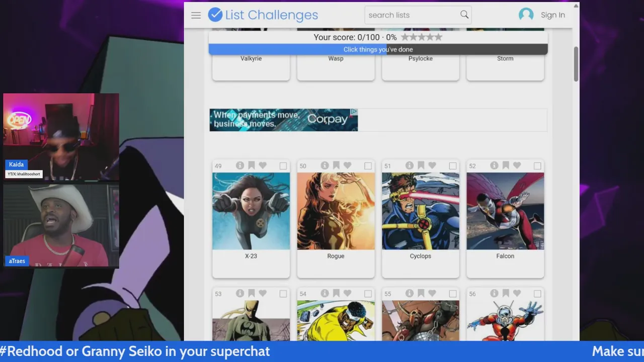Check the checkbox on card 54
The width and height of the screenshot is (644, 362).
click(368, 294)
